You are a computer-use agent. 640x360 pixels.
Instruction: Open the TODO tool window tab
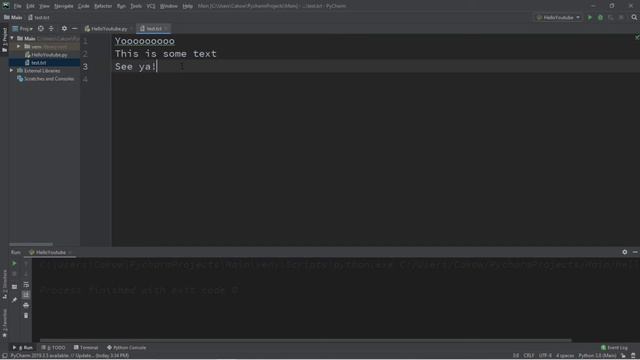point(53,348)
